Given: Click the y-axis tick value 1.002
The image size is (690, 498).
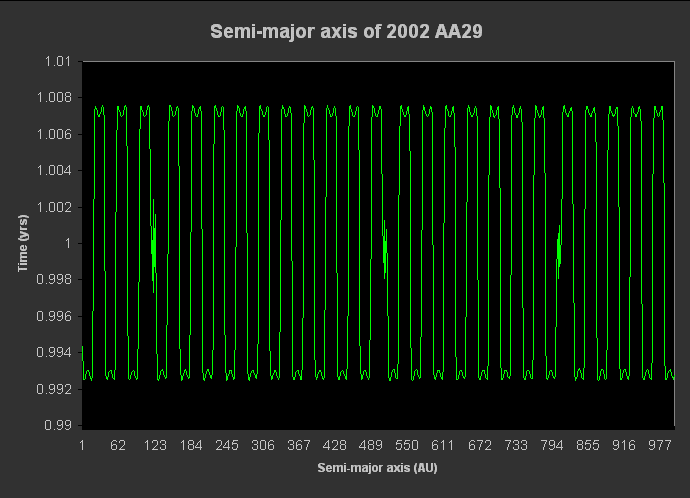Looking at the screenshot, I should (54, 207).
